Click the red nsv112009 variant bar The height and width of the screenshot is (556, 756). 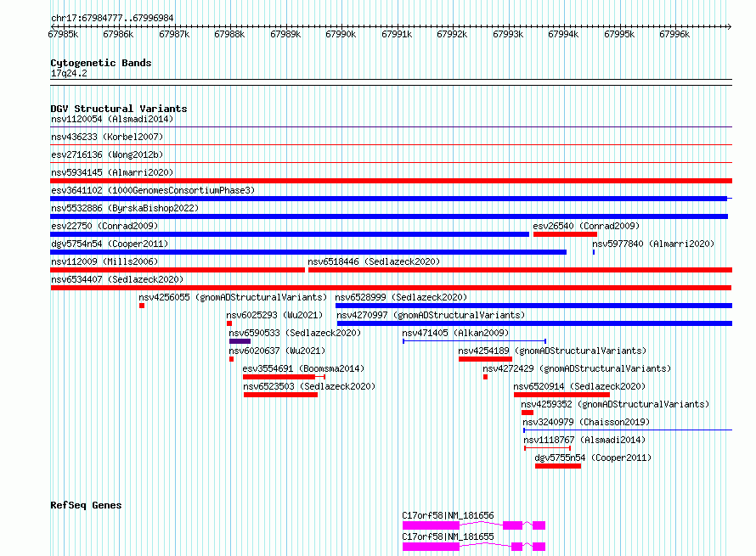pos(178,270)
